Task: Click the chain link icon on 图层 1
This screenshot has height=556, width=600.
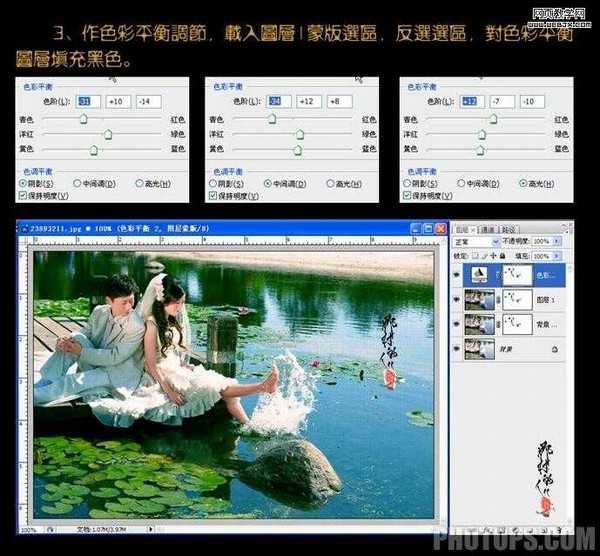Action: [x=499, y=299]
